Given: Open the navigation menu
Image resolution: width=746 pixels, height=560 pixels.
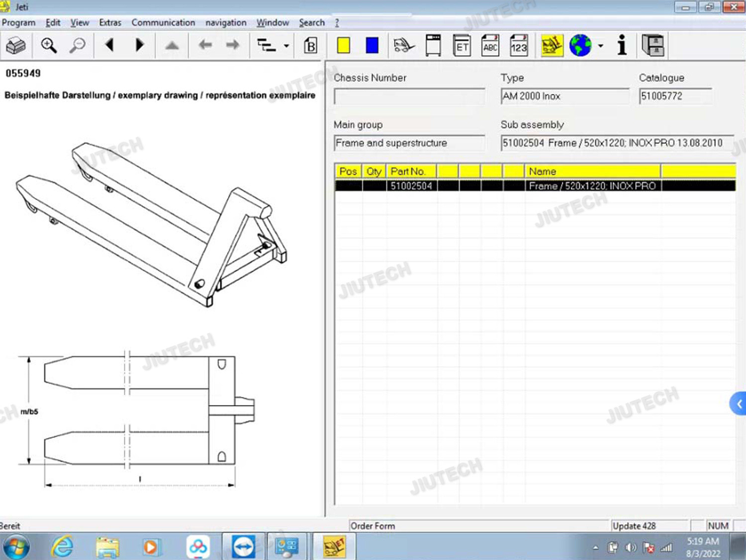Looking at the screenshot, I should click(226, 22).
